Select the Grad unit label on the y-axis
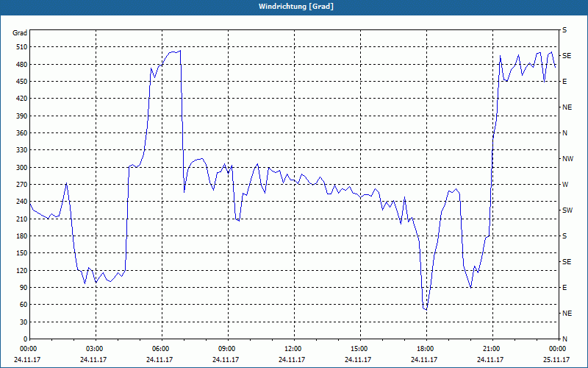Viewport: 588px width, 368px height. coord(20,33)
